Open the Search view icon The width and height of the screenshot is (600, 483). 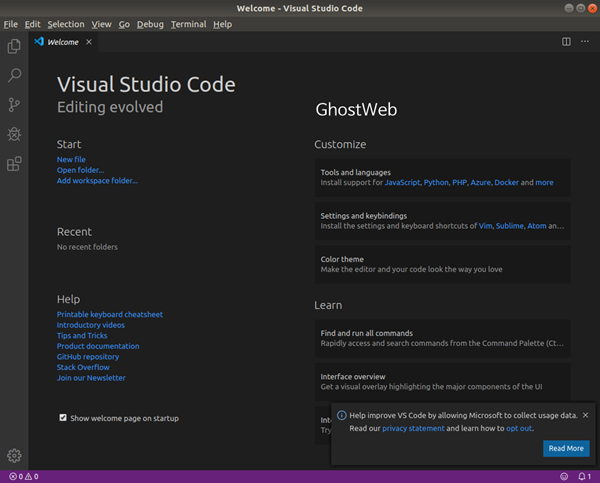click(14, 75)
